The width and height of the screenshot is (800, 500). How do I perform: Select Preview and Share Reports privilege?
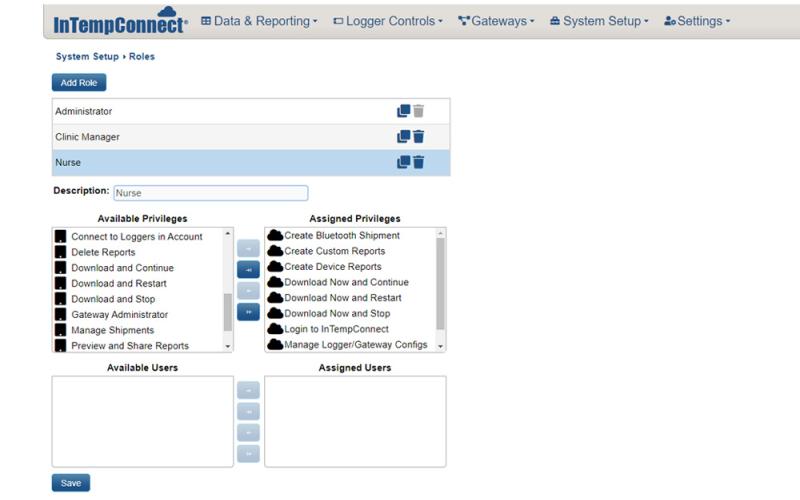point(130,345)
